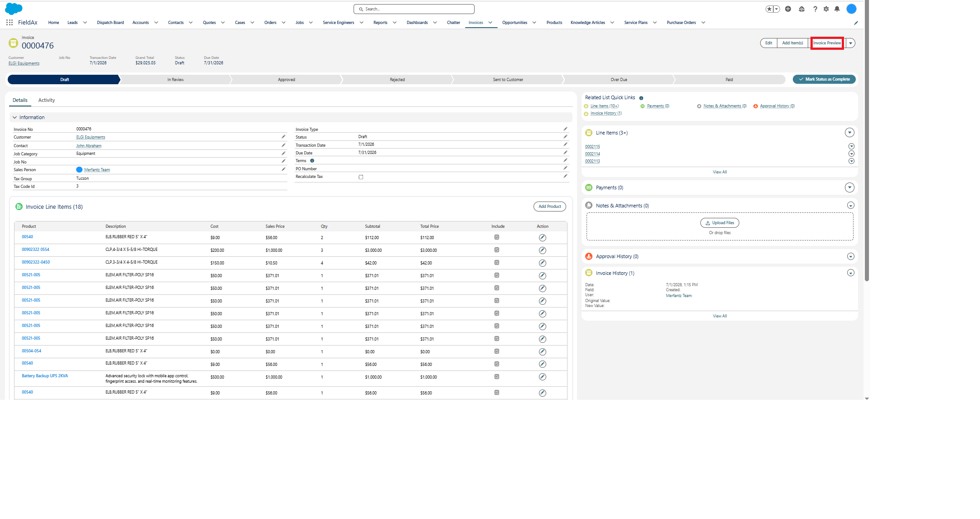Open the help question mark icon
980x519 pixels.
[x=815, y=9]
